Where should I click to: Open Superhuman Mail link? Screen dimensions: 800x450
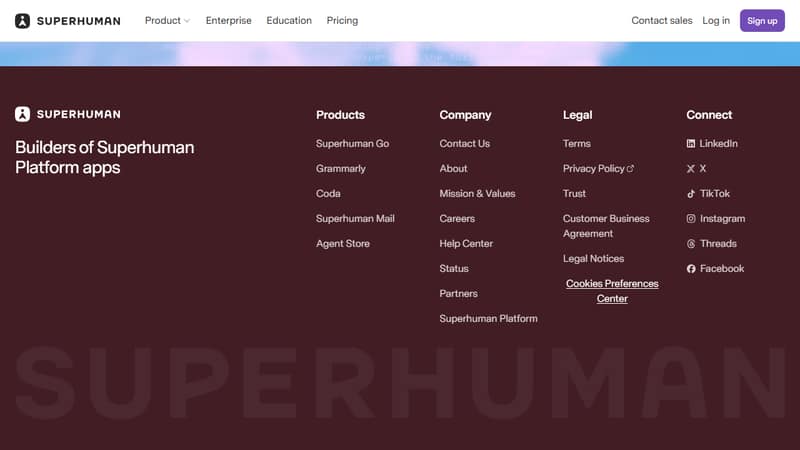pyautogui.click(x=355, y=219)
